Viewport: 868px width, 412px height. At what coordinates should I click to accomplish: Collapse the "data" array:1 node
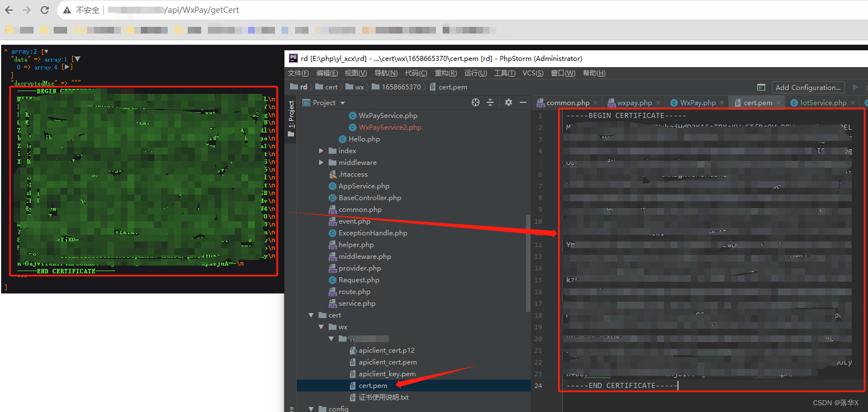77,59
